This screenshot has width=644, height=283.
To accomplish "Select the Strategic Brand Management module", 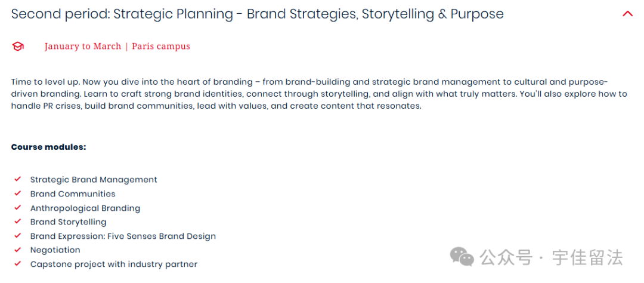I will (x=94, y=180).
